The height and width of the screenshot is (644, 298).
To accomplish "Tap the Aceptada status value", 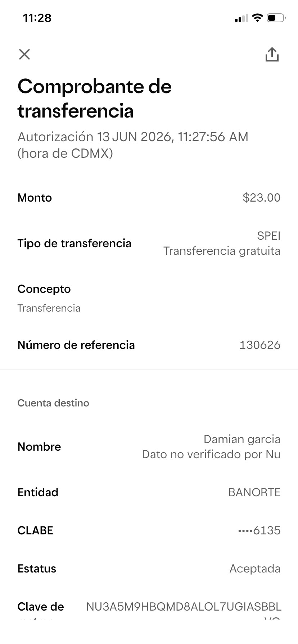I will pos(255,569).
